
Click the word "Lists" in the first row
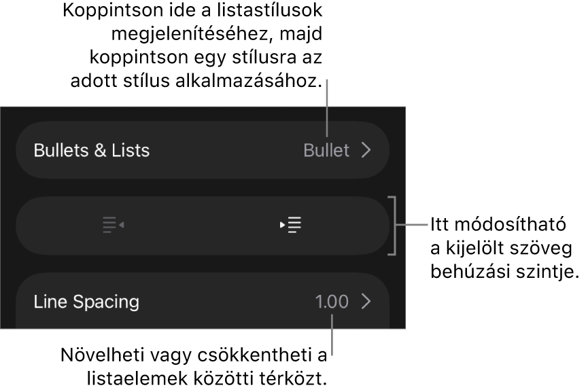[132, 150]
